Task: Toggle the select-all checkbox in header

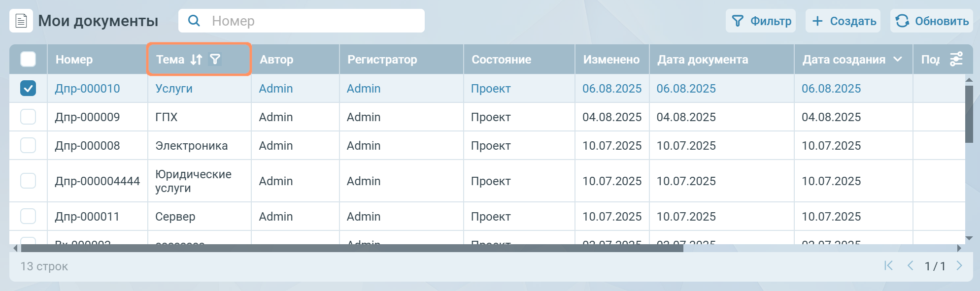Action: click(x=28, y=60)
